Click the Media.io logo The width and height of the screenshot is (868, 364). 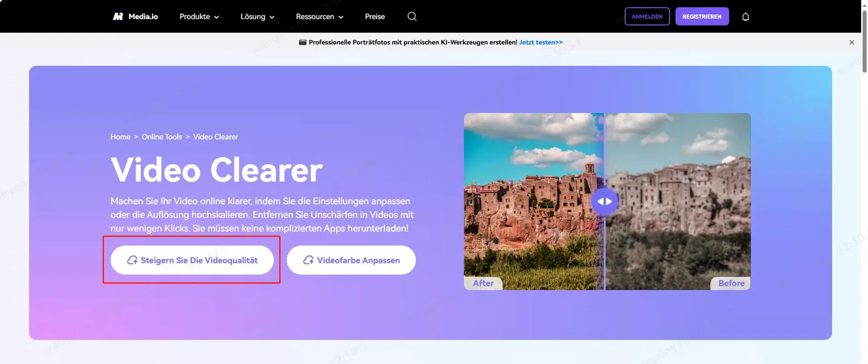point(135,16)
